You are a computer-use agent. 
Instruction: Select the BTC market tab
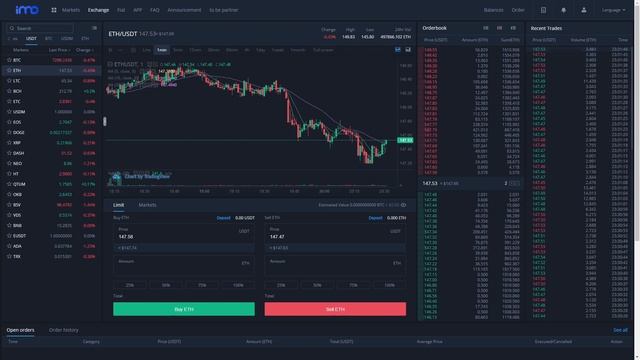pos(49,39)
